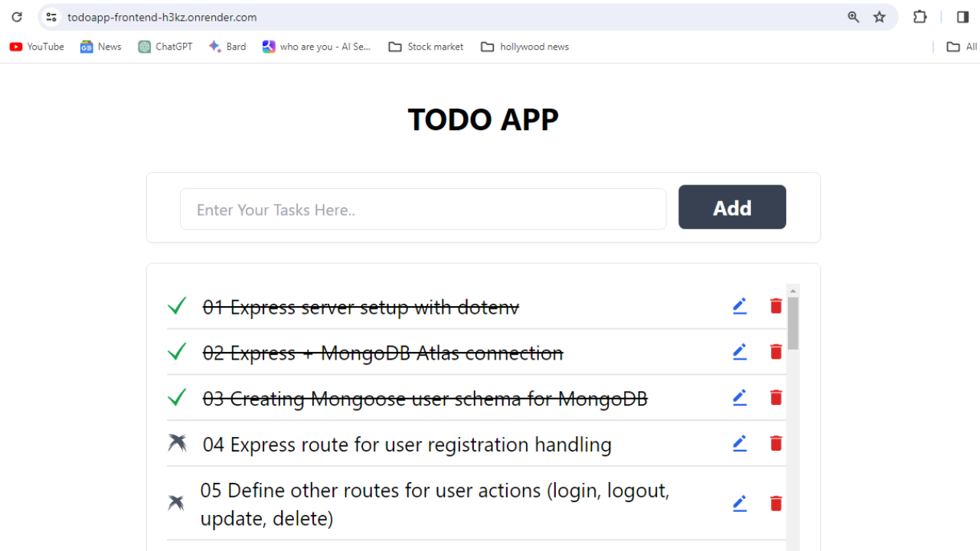Open the who are you - AI bookmark
The height and width of the screenshot is (551, 980).
pyautogui.click(x=316, y=47)
